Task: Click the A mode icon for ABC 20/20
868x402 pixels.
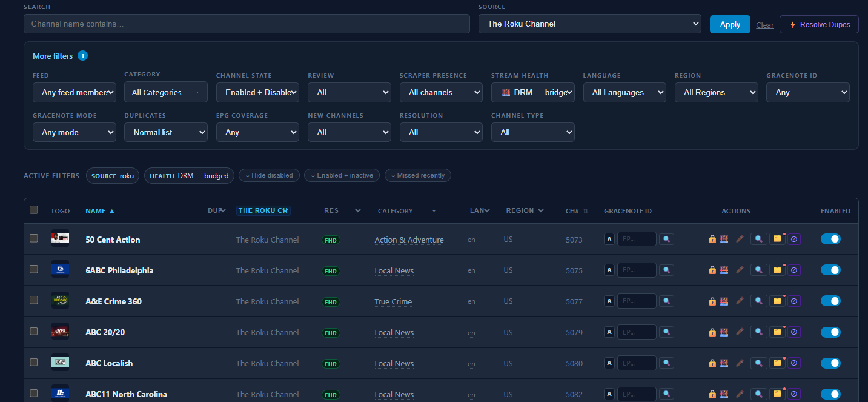Action: (609, 332)
